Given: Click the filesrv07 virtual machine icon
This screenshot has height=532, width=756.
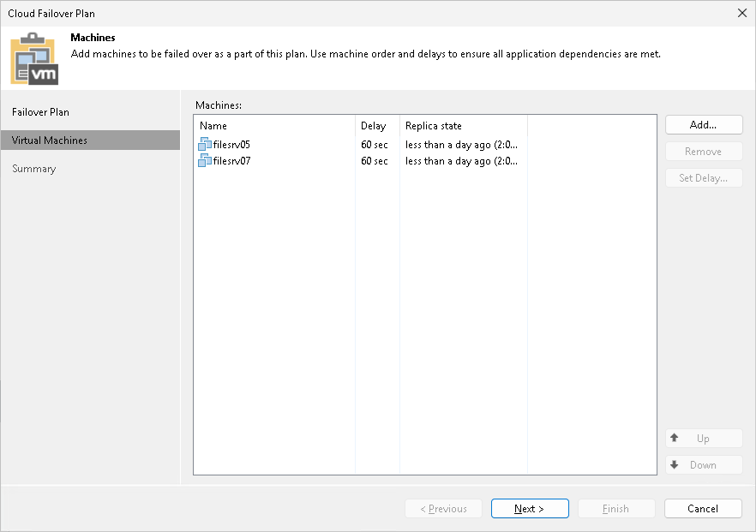Looking at the screenshot, I should click(205, 161).
